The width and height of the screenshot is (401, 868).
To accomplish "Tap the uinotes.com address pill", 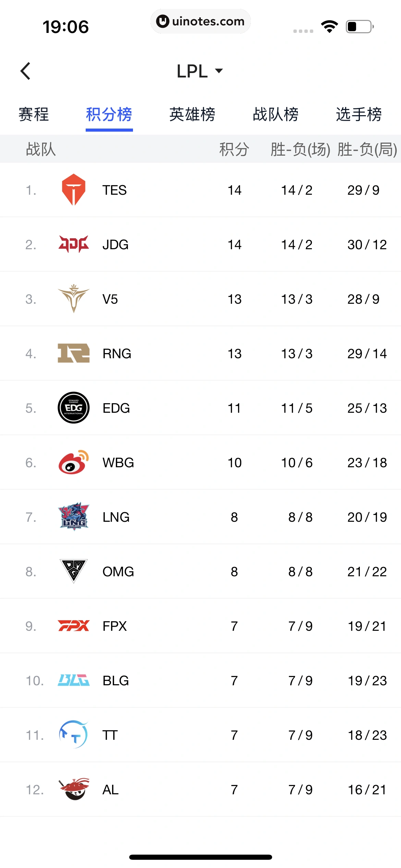I will click(x=200, y=21).
